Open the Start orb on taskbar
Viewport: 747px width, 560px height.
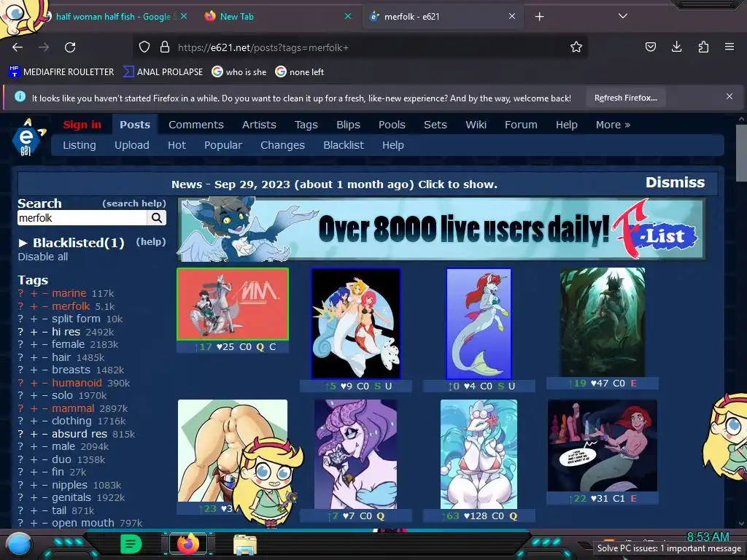pyautogui.click(x=18, y=545)
